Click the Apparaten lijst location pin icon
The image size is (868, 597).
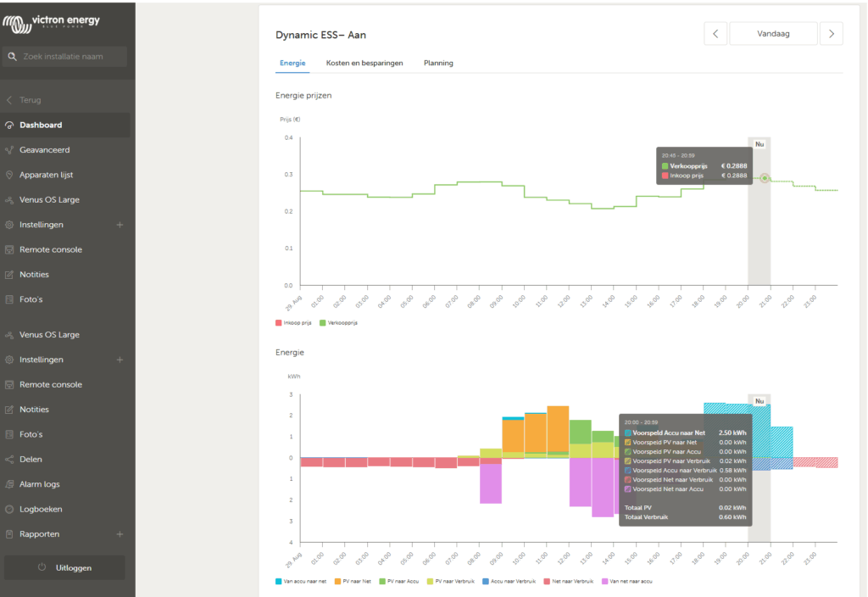tap(9, 175)
